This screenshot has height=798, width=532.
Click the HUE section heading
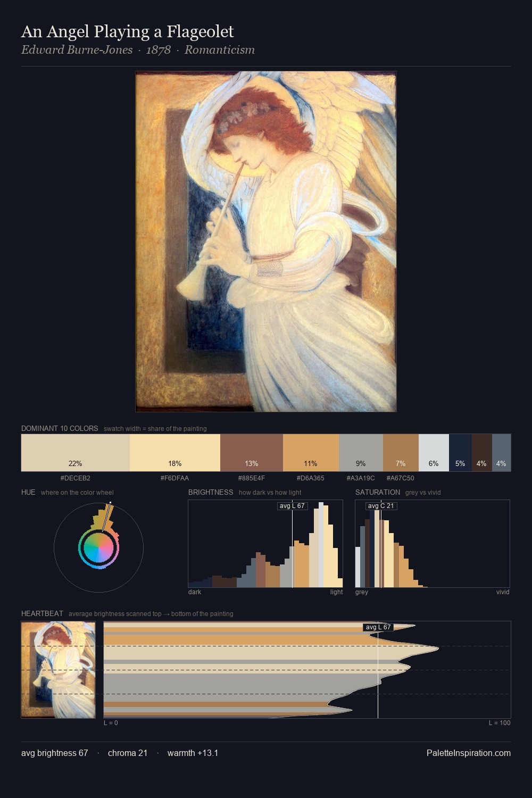click(x=28, y=492)
